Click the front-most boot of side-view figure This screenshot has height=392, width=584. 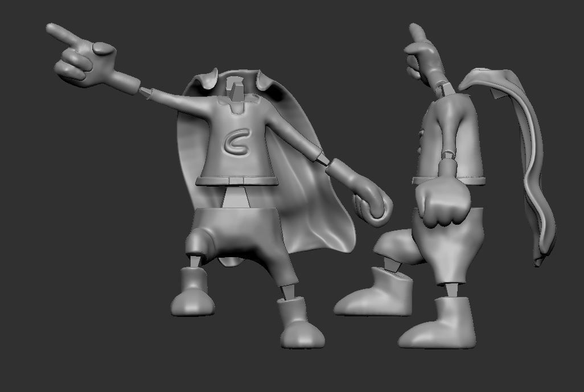coord(437,323)
